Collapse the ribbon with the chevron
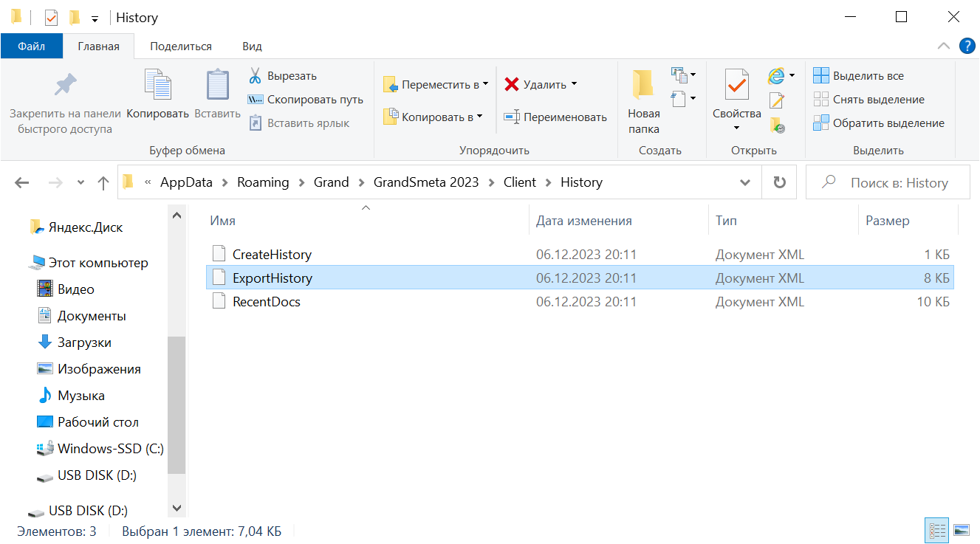 coord(943,46)
